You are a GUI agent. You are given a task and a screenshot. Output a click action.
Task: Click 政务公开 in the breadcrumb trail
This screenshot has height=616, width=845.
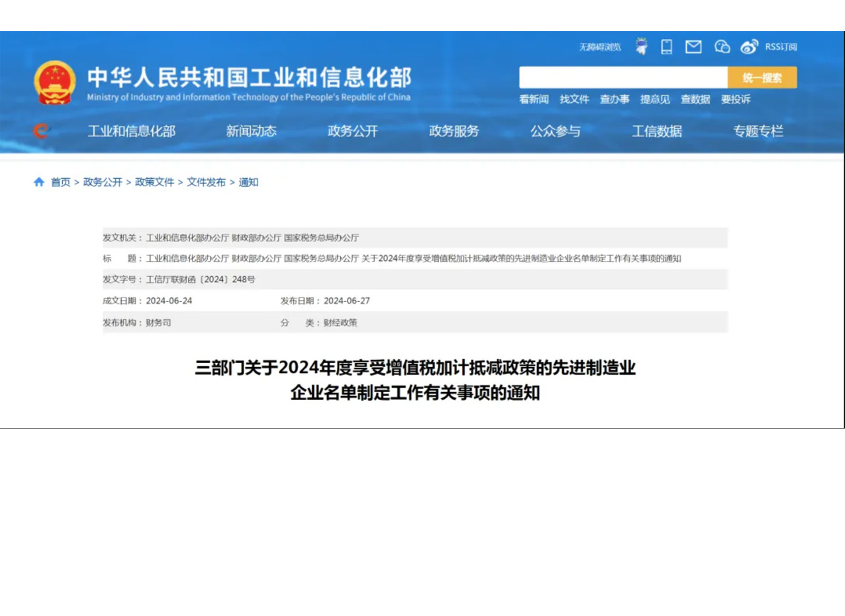(103, 182)
